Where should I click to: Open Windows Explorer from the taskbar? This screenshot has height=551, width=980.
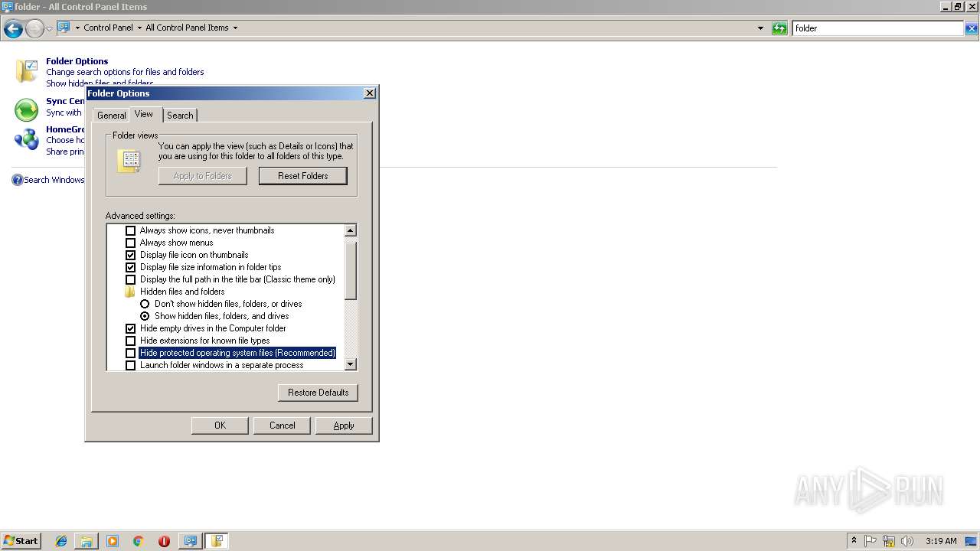tap(87, 541)
